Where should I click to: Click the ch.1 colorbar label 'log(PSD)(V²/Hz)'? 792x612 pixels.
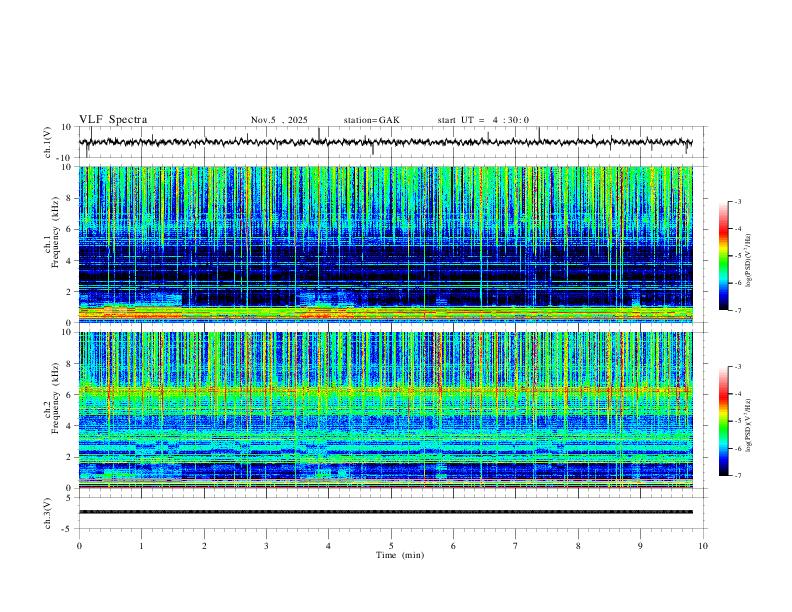[749, 261]
